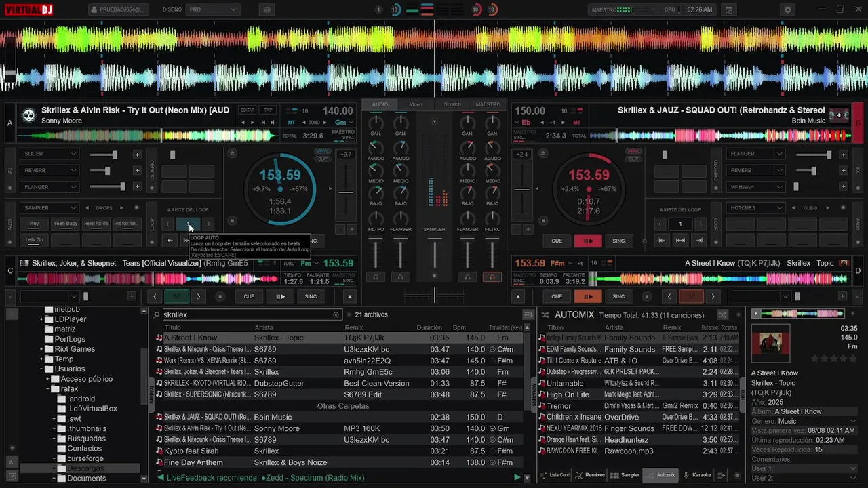The height and width of the screenshot is (488, 868).
Task: Toggle VINYL mode on deck B
Action: 634,151
